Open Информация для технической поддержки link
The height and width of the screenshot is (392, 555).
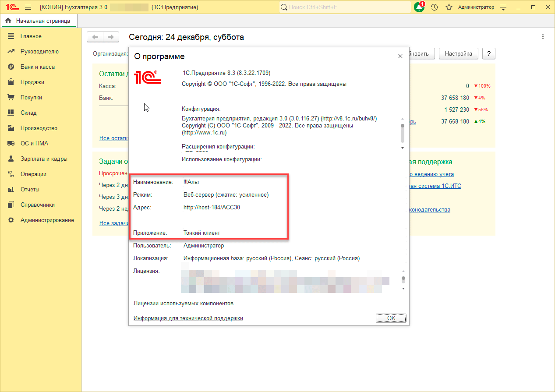(188, 318)
